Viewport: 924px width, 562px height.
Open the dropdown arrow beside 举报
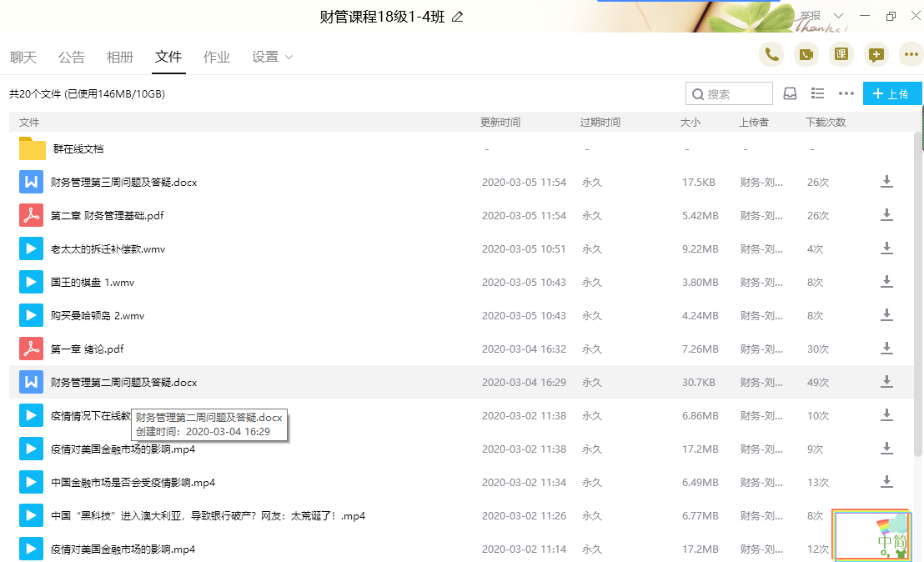[839, 16]
